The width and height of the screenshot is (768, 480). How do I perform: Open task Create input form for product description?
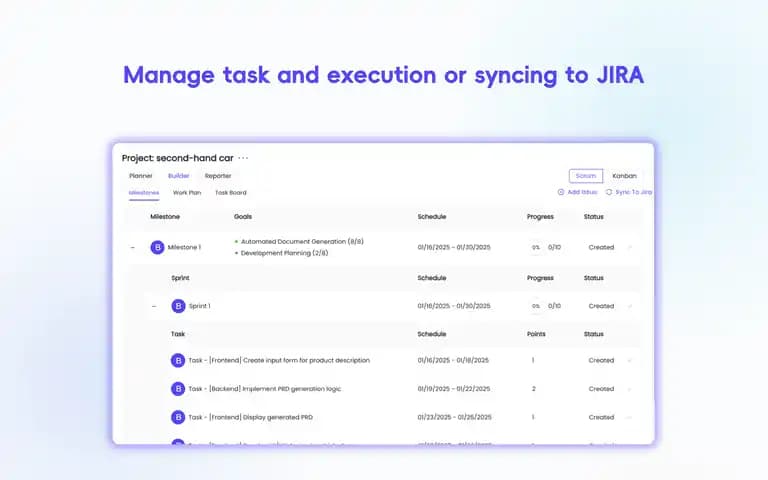pos(279,360)
